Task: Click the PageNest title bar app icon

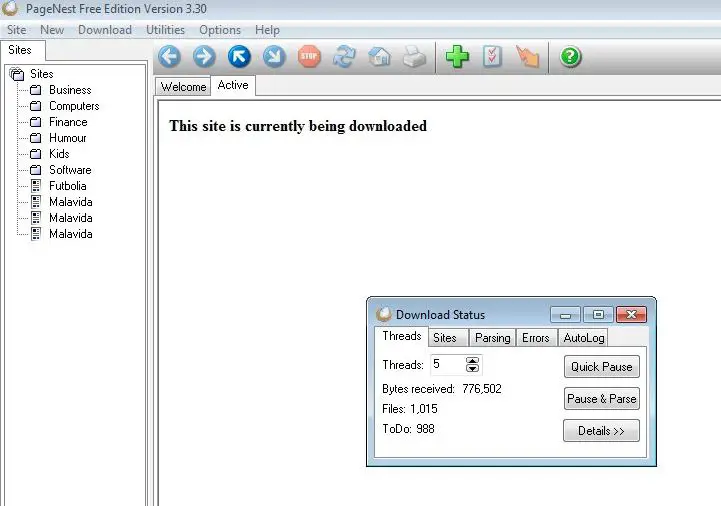Action: (10, 8)
